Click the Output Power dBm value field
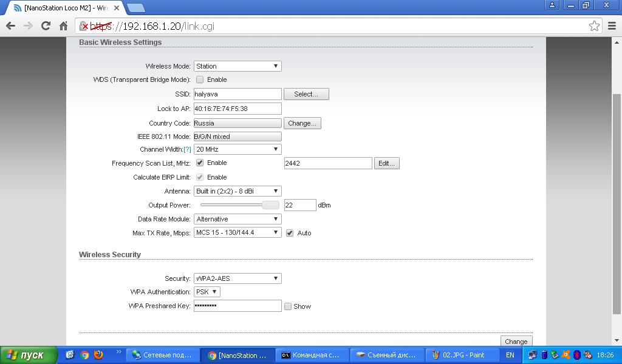622x364 pixels. click(x=300, y=205)
